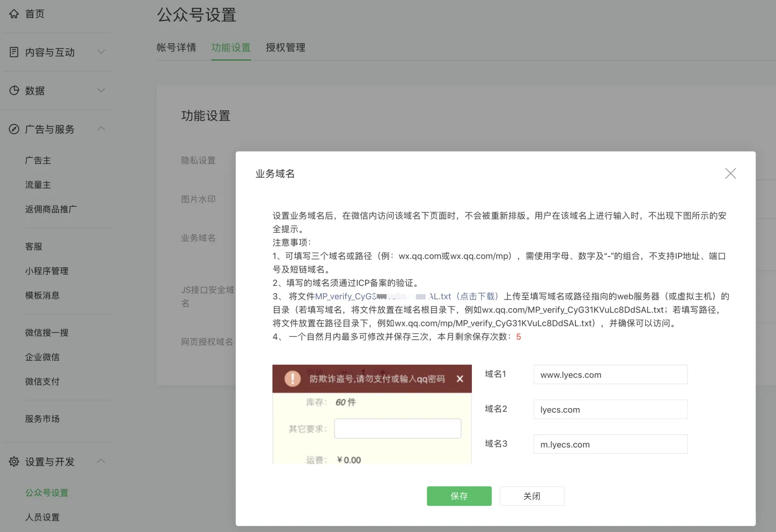Expand the 数据 section chevron
776x532 pixels.
[x=101, y=91]
